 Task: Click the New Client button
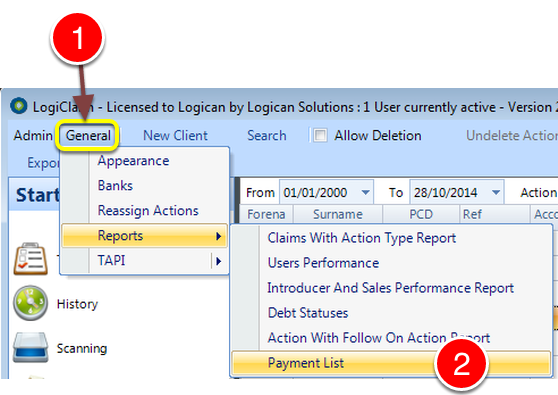175,136
